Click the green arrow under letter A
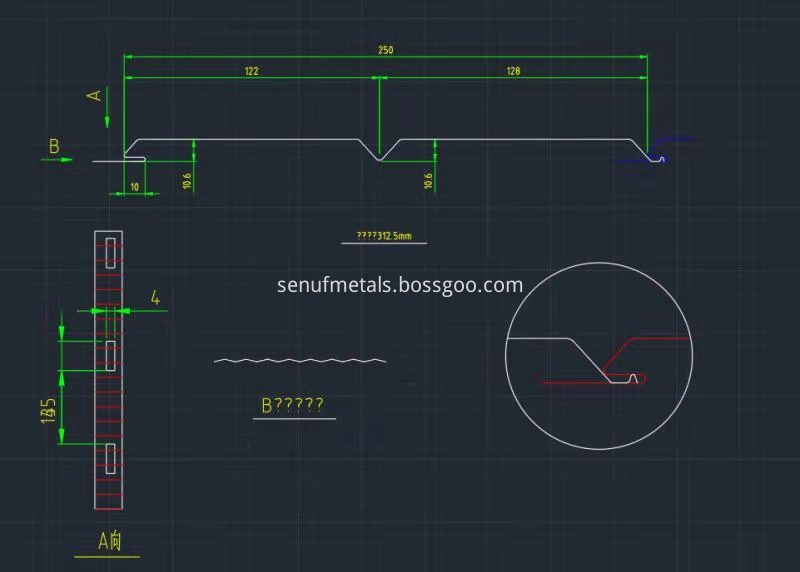The width and height of the screenshot is (800, 572). tap(107, 109)
